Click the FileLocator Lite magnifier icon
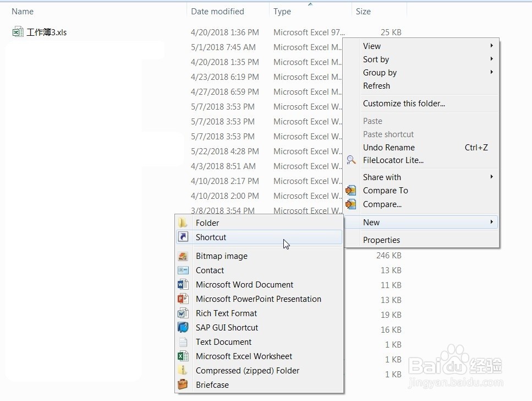 pyautogui.click(x=351, y=160)
